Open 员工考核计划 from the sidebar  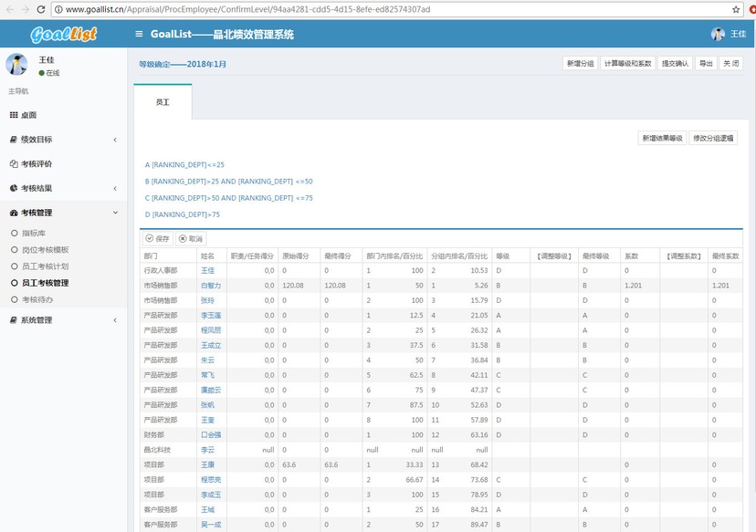[x=45, y=266]
